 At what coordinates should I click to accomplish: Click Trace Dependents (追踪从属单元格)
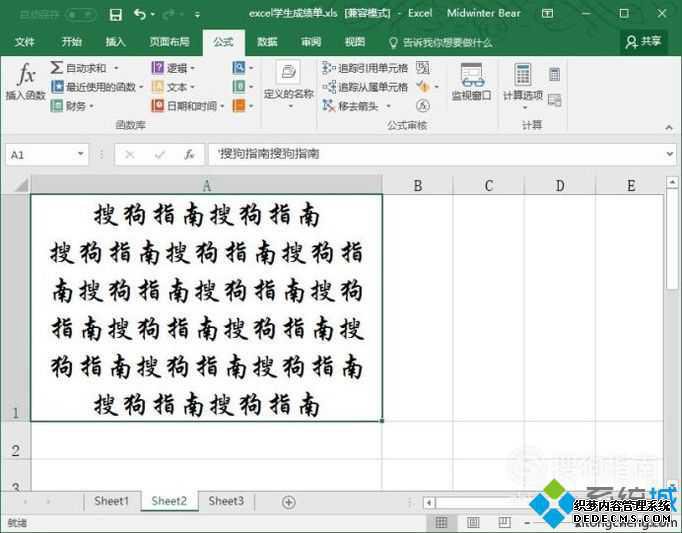pos(365,87)
